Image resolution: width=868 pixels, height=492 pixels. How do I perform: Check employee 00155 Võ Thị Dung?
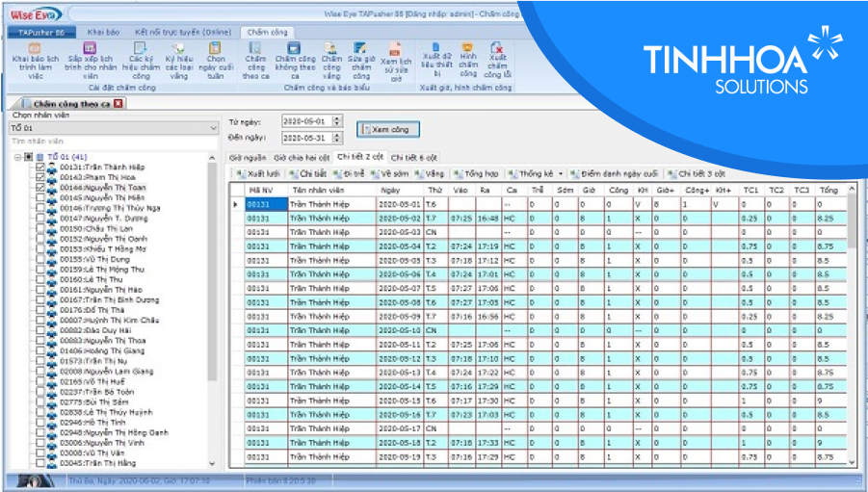click(x=39, y=259)
